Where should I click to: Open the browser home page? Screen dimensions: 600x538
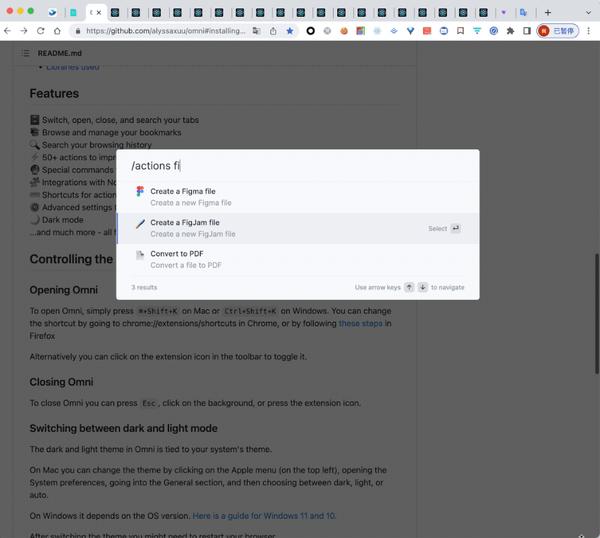57,31
